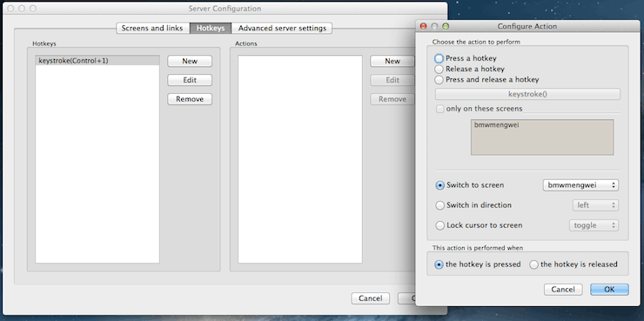This screenshot has width=644, height=321.
Task: Select 'the hotkey is released' option
Action: [534, 264]
